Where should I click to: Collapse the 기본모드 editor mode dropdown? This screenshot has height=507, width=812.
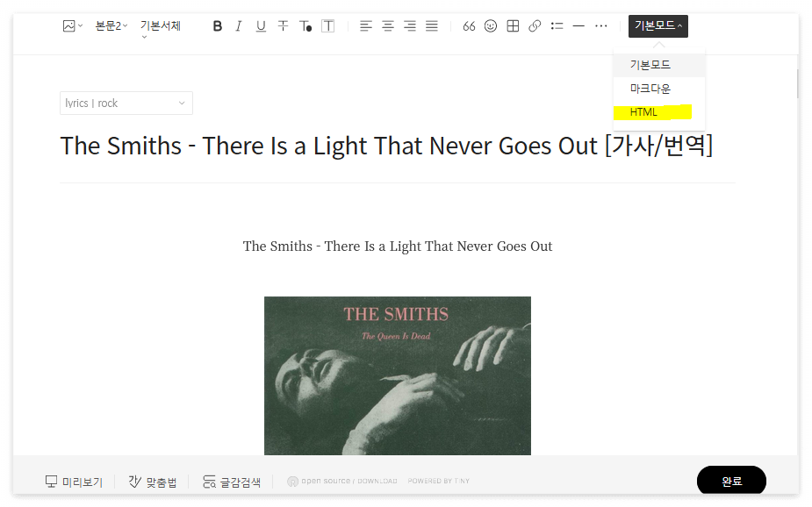(x=658, y=25)
